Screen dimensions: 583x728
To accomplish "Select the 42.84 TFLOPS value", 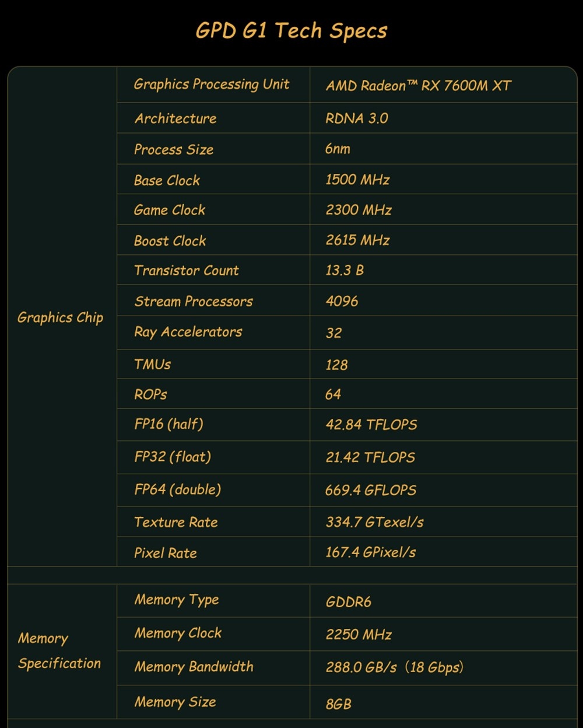I will 371,425.
